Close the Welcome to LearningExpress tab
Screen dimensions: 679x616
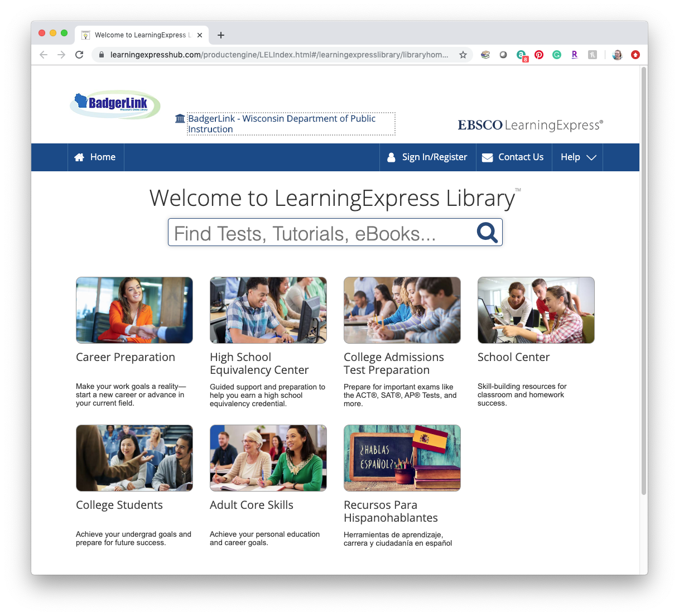click(200, 35)
